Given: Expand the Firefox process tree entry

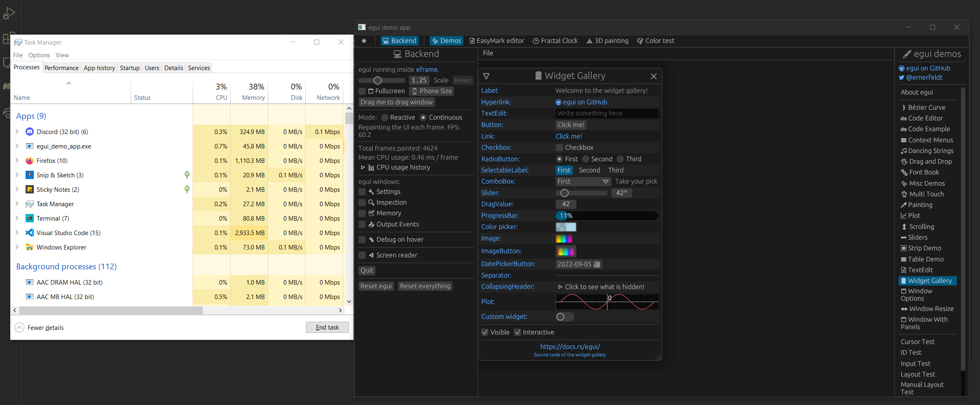Looking at the screenshot, I should click(x=16, y=160).
